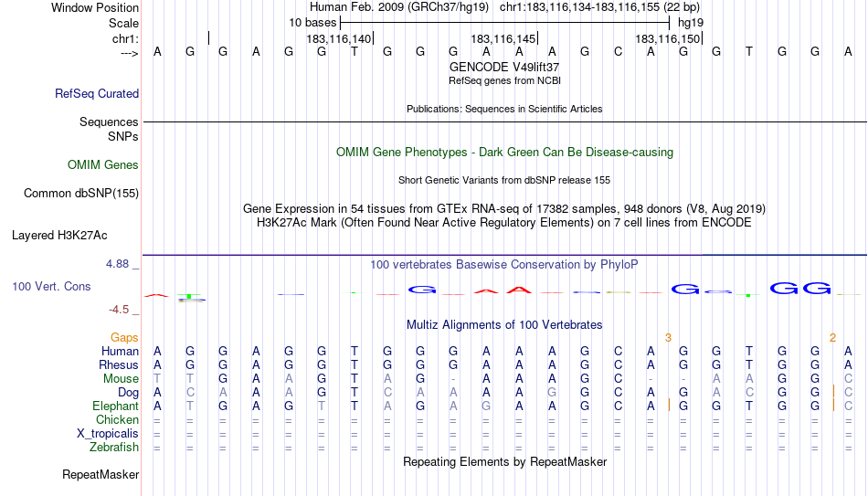Click the Layered H3K27Ac track label

[59, 236]
